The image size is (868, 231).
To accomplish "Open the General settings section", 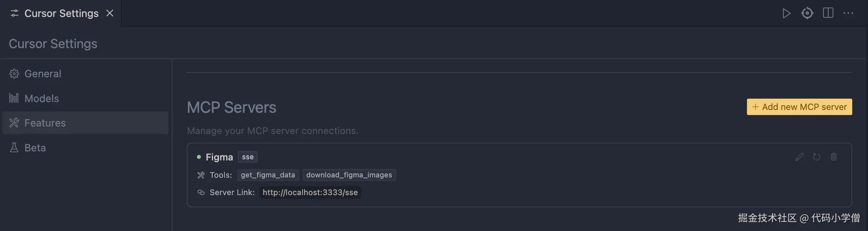I will point(43,74).
